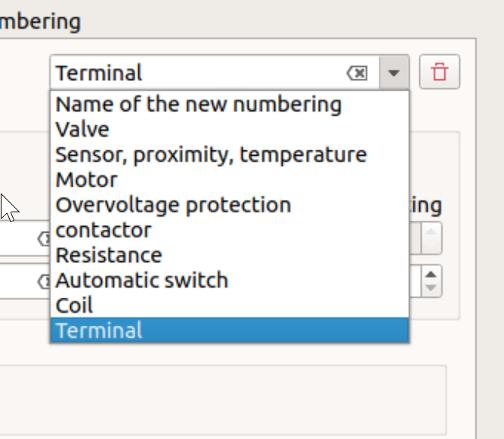
Task: Select Automatic switch option
Action: click(x=142, y=280)
